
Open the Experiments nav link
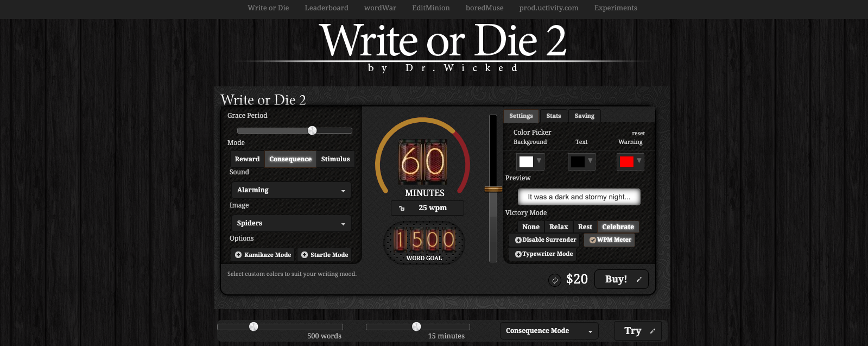pos(616,8)
